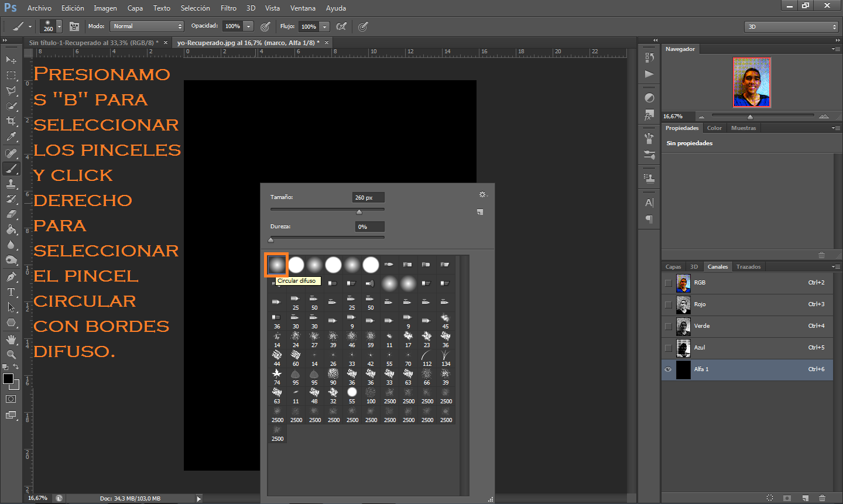This screenshot has width=843, height=504.
Task: Open the Modo Normal dropdown
Action: 147,26
